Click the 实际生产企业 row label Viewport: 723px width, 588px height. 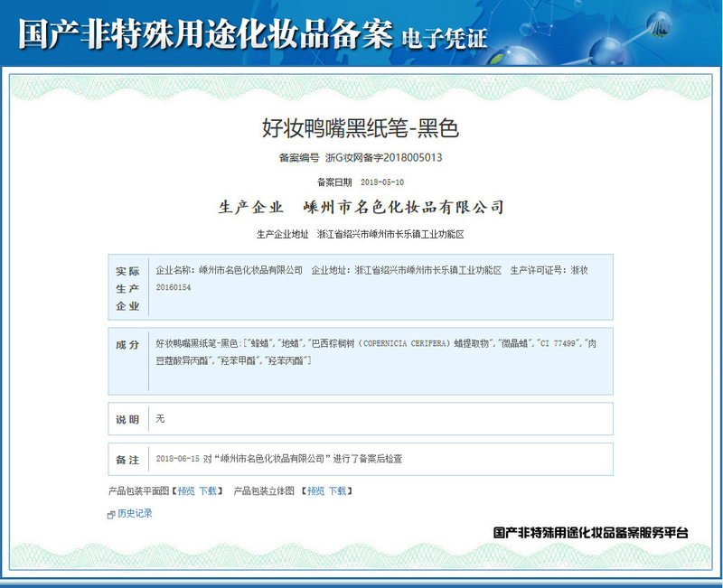coord(127,288)
